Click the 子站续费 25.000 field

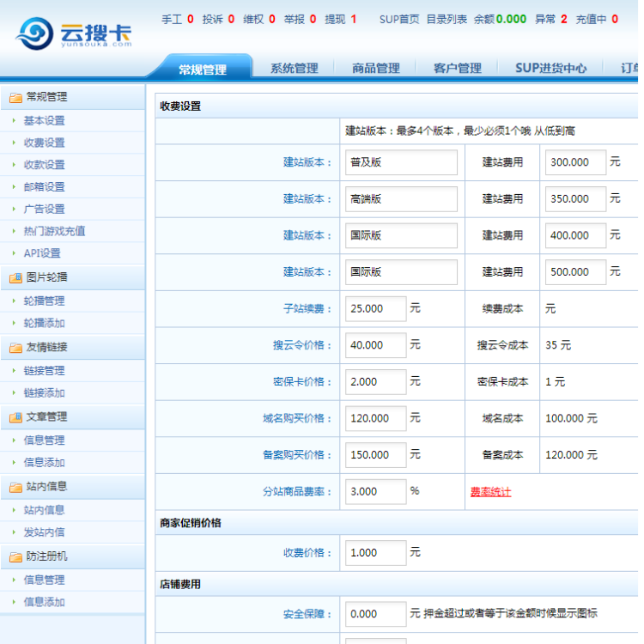click(376, 308)
